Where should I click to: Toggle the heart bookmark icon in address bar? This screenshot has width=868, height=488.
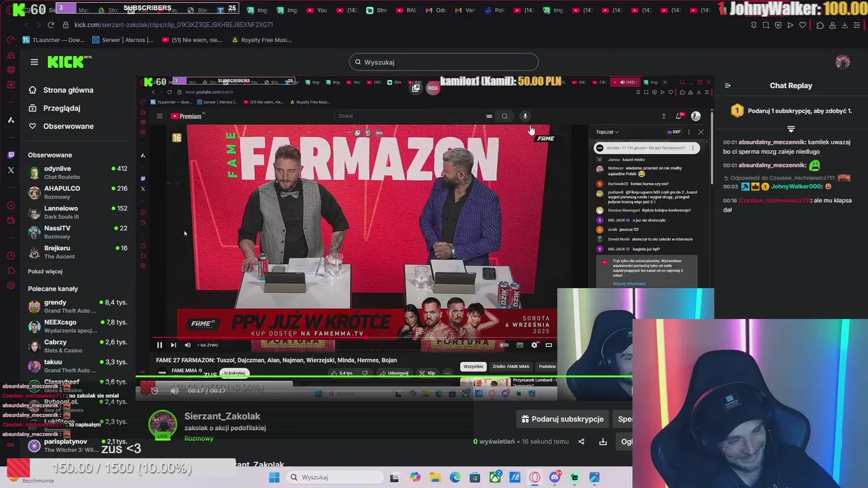[x=803, y=25]
